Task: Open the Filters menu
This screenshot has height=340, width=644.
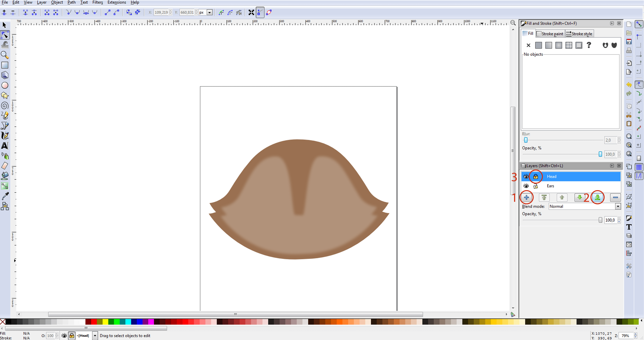Action: click(98, 2)
